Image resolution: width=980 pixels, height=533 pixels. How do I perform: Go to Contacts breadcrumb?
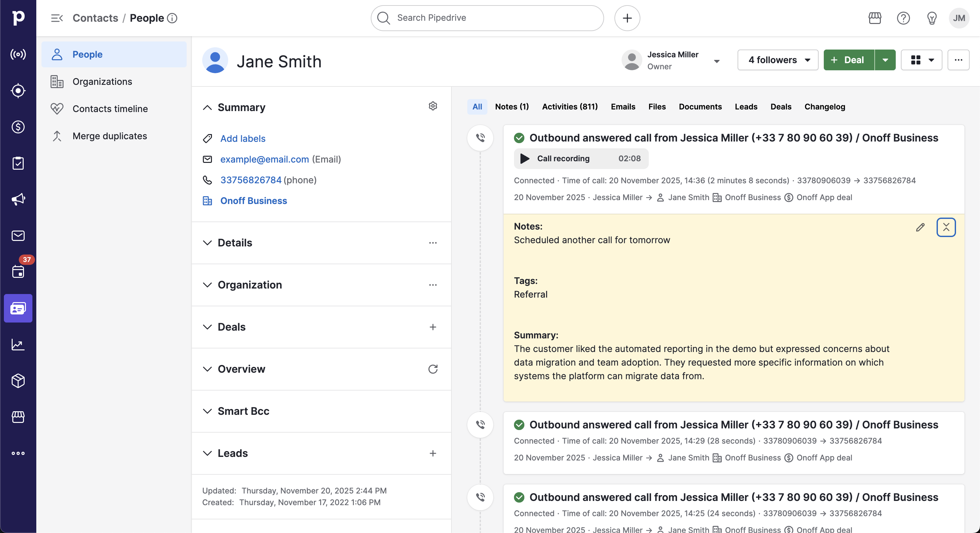[95, 18]
